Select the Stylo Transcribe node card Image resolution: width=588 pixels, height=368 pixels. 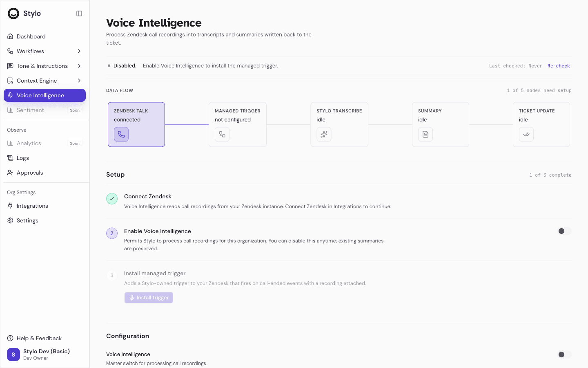[339, 124]
